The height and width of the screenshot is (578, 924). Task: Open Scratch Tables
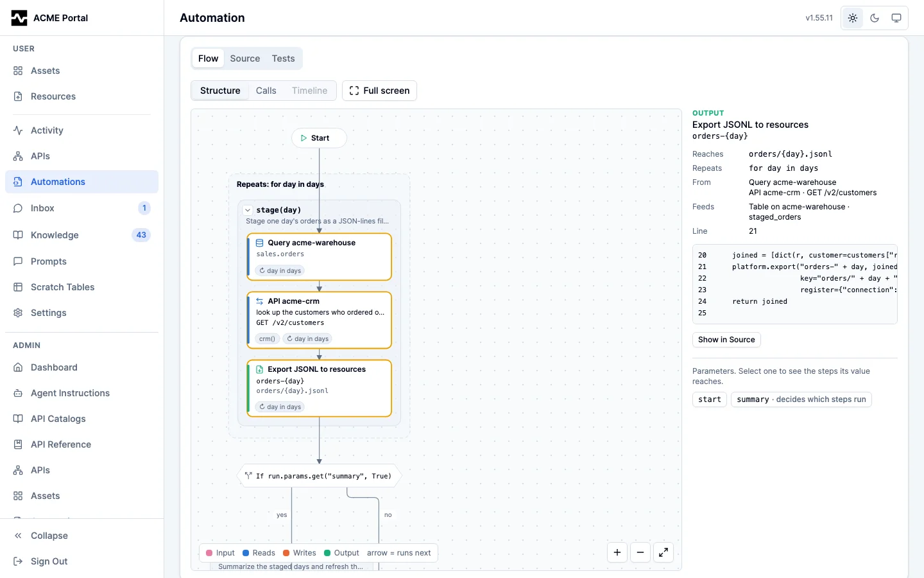81,287
